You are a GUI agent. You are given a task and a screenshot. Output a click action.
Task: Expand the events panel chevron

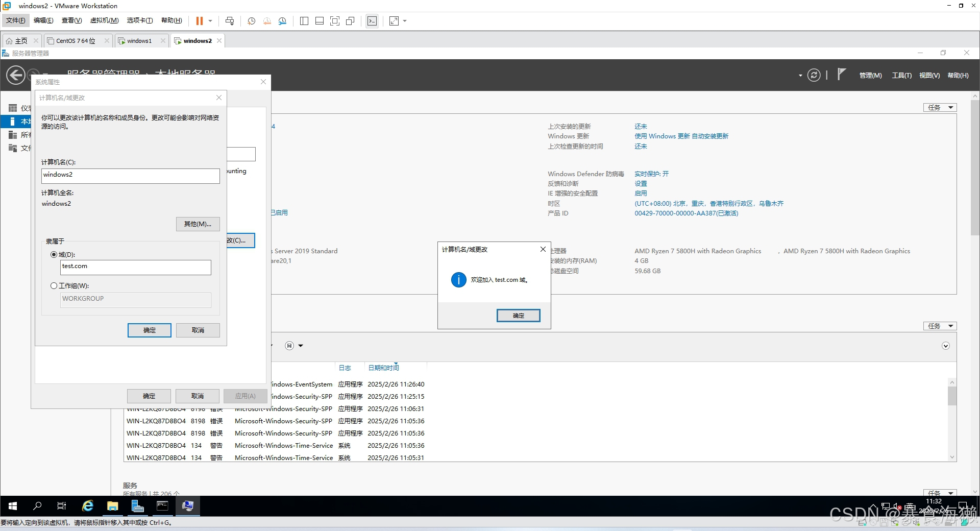(945, 346)
